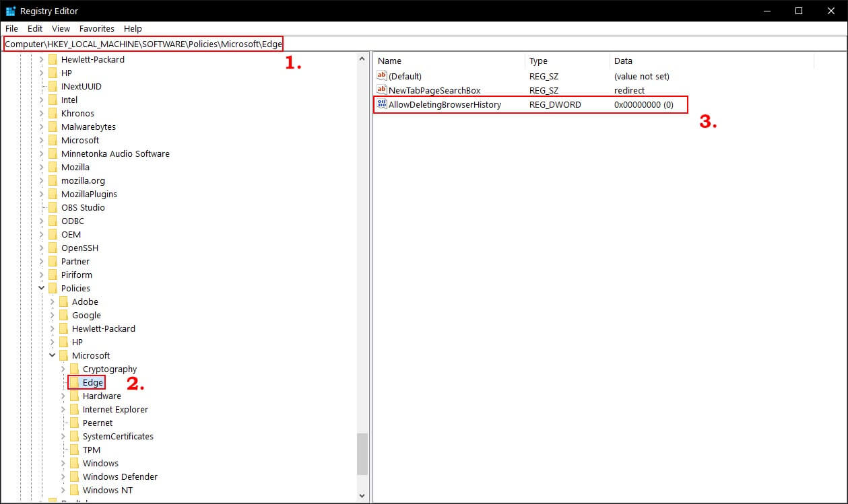
Task: Click the tree pane scroll down arrow
Action: point(362,496)
